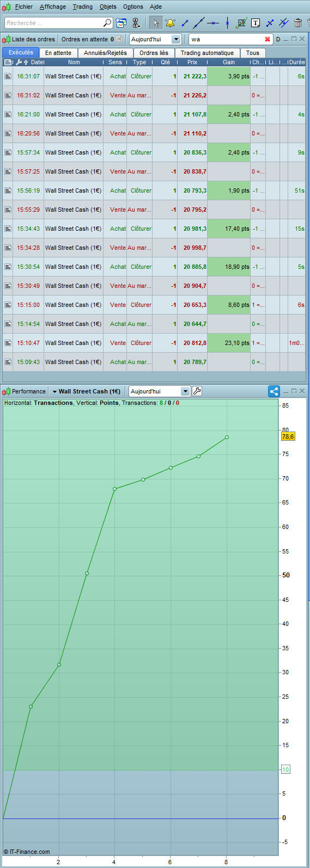Select the horizontal line tool
This screenshot has height=868, width=310.
click(x=213, y=23)
